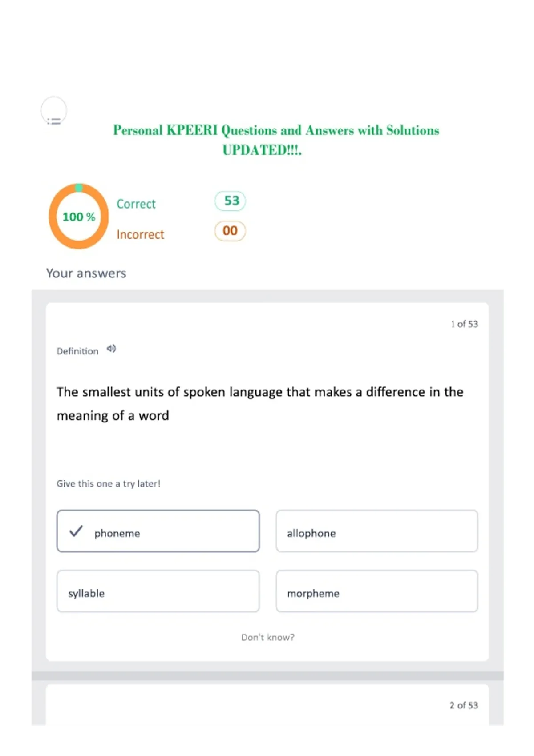Select the morpheme answer option
Screen dimensions: 534x756
(x=377, y=591)
